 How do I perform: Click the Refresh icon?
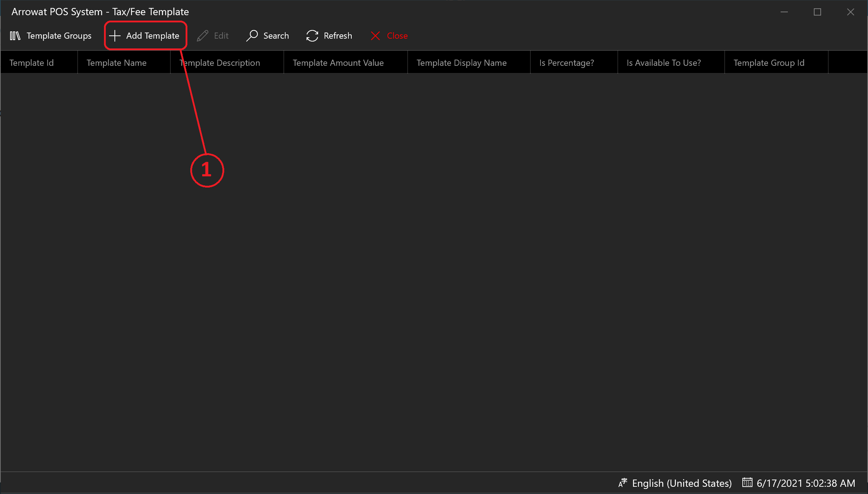pyautogui.click(x=311, y=35)
